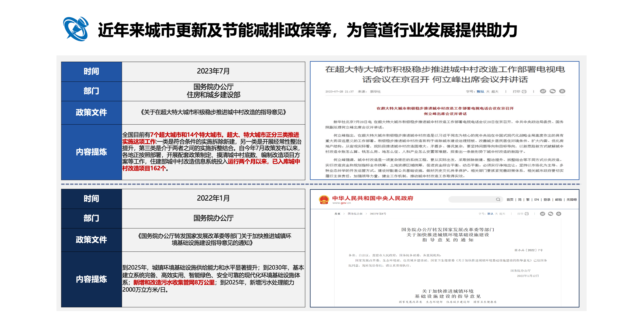This screenshot has width=644, height=324.
Task: Click EN language option in gov.cn header
Action: tap(536, 200)
